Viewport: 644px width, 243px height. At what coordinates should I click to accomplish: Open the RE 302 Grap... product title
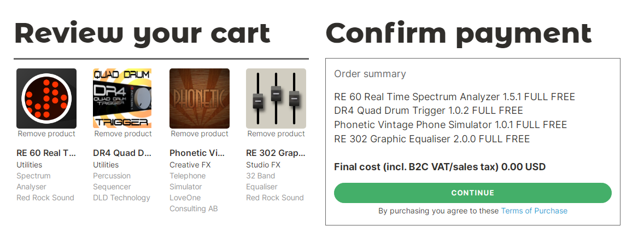click(x=276, y=153)
